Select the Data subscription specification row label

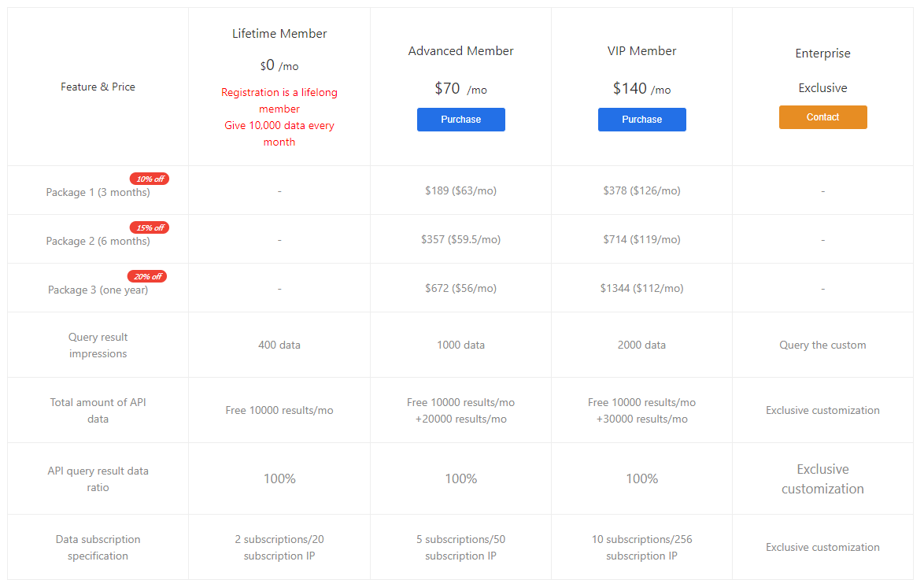pos(98,547)
